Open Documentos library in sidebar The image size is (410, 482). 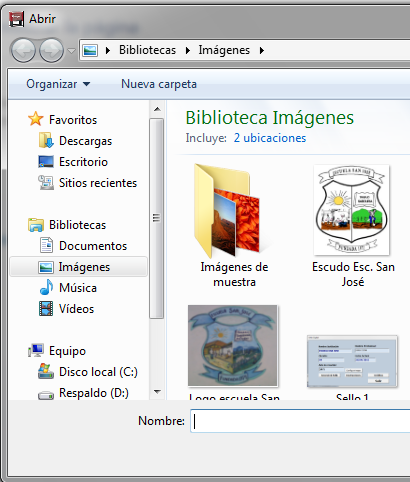click(x=93, y=246)
